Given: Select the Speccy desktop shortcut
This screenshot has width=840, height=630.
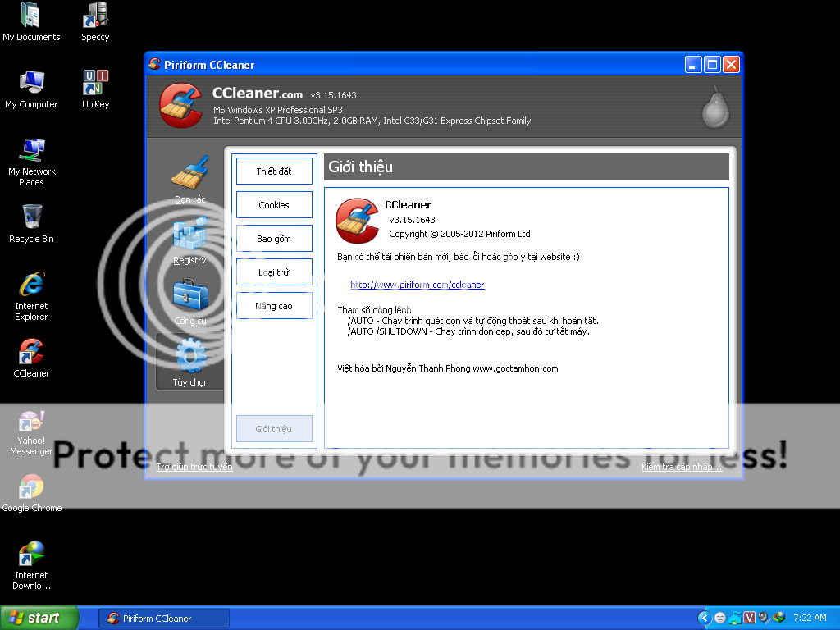Looking at the screenshot, I should (x=95, y=22).
